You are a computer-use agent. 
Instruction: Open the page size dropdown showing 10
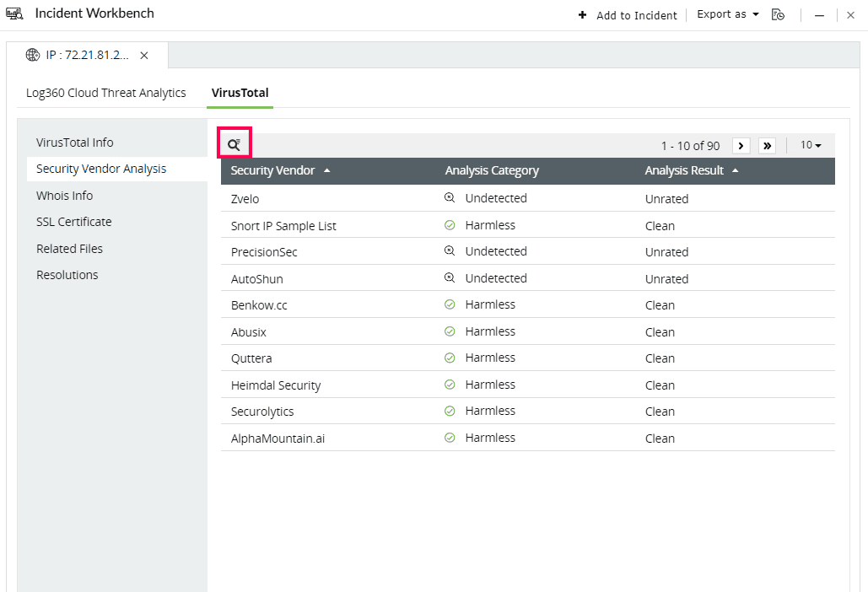[810, 144]
